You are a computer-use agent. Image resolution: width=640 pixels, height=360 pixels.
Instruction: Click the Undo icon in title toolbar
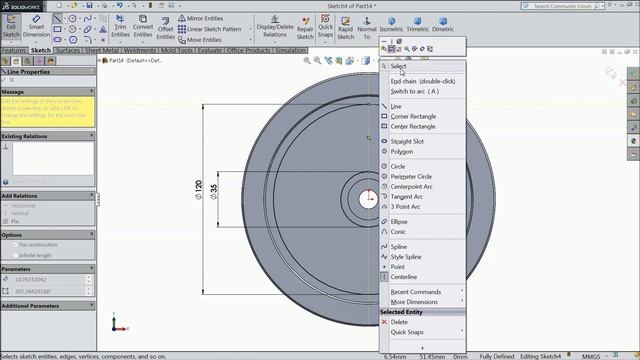pos(120,6)
